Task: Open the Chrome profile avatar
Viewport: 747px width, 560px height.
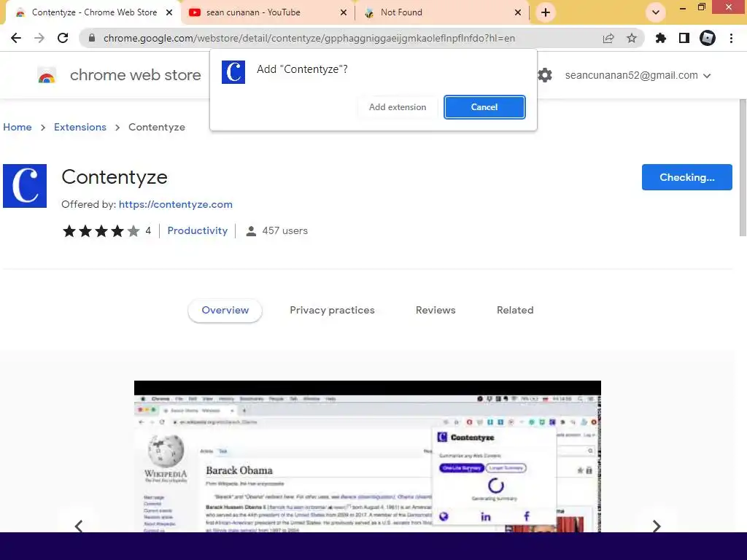Action: 708,38
